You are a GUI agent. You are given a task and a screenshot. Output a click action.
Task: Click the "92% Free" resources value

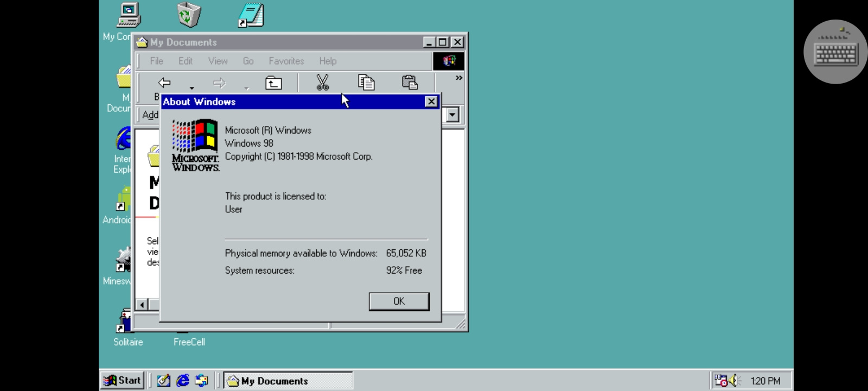pos(404,270)
